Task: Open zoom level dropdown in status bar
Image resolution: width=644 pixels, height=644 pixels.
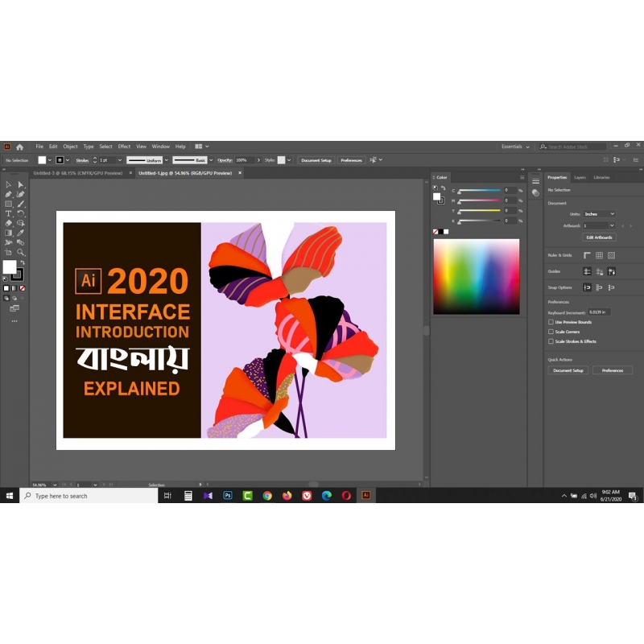Action: pos(55,485)
